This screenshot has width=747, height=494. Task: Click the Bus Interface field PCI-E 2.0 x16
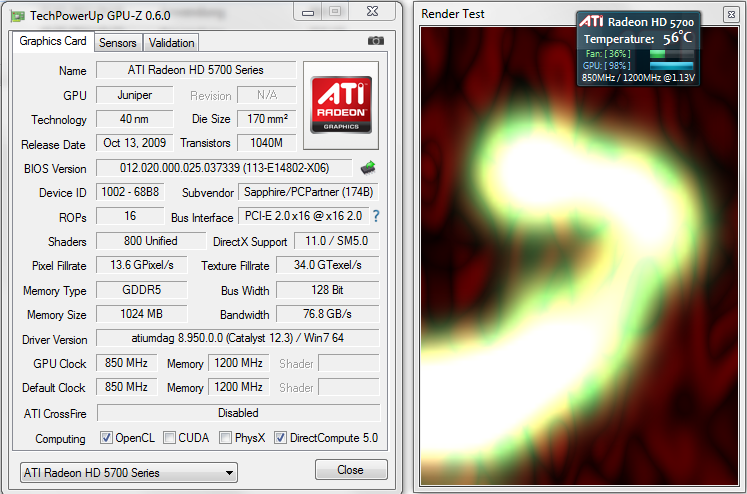(303, 216)
